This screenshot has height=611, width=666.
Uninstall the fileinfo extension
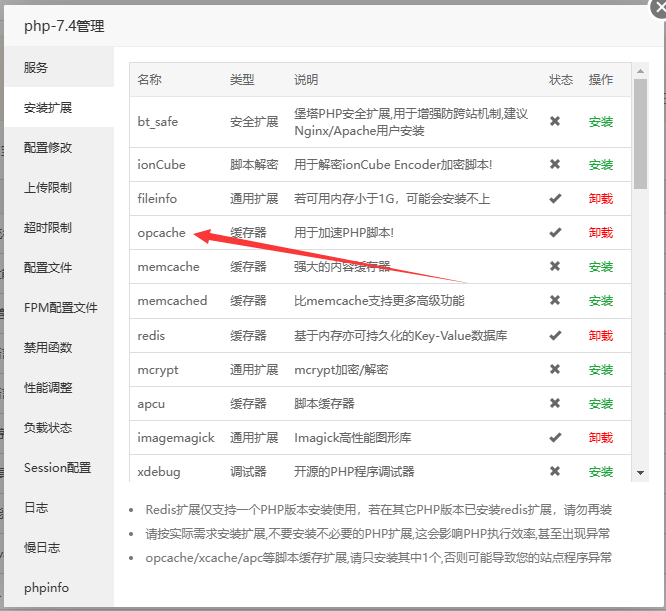click(601, 198)
